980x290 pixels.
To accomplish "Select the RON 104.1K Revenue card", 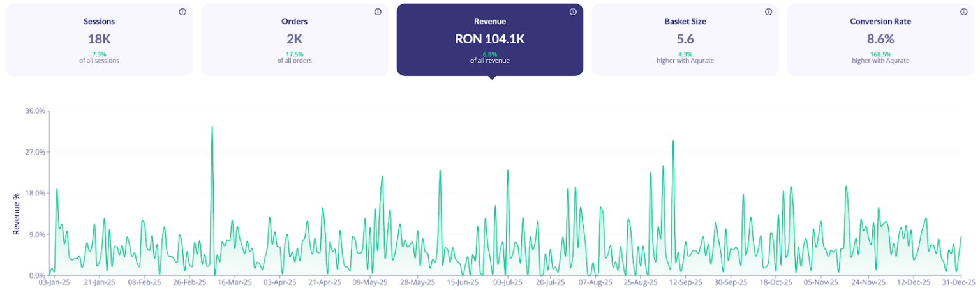I will pos(489,40).
